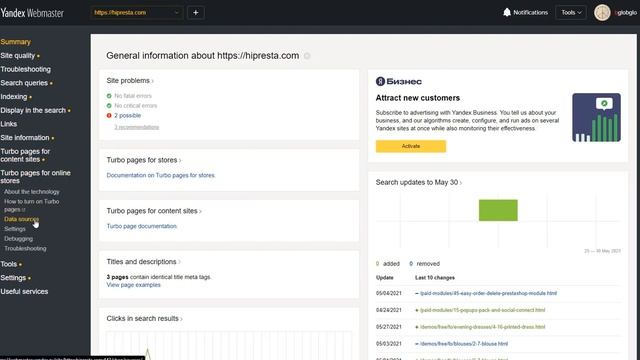Open Links in the sidebar
640x360 pixels.
(9, 124)
